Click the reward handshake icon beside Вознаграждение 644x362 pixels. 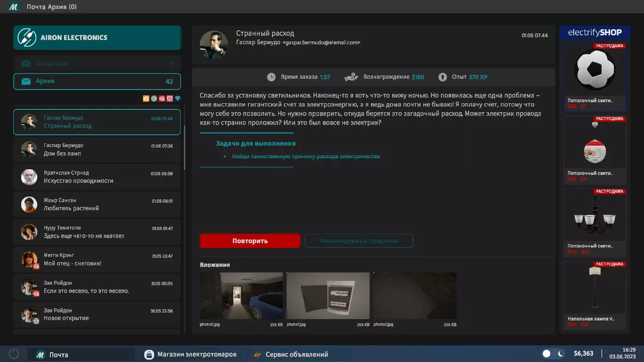pos(351,77)
